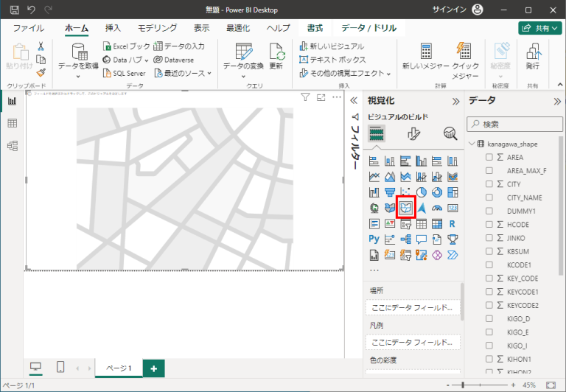Open the analytics magnifier tab icon
The height and width of the screenshot is (392, 566).
tap(450, 133)
